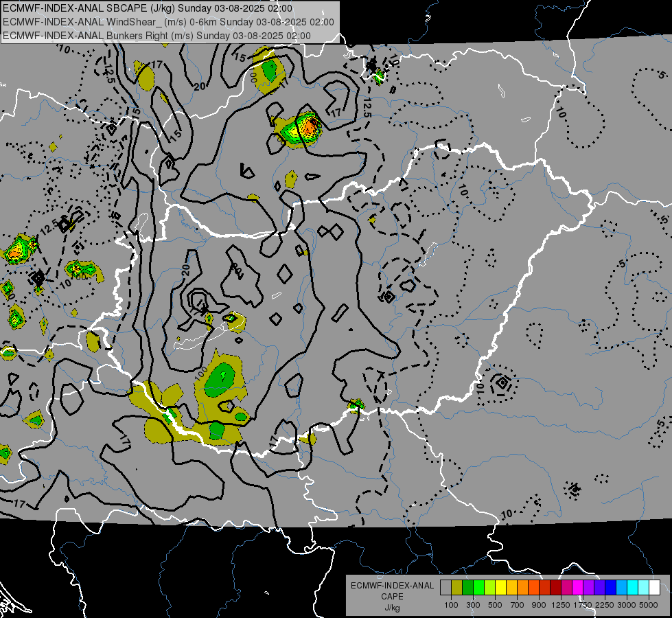Select the orange 700 J/kg swatch
This screenshot has width=672, height=618.
click(522, 588)
